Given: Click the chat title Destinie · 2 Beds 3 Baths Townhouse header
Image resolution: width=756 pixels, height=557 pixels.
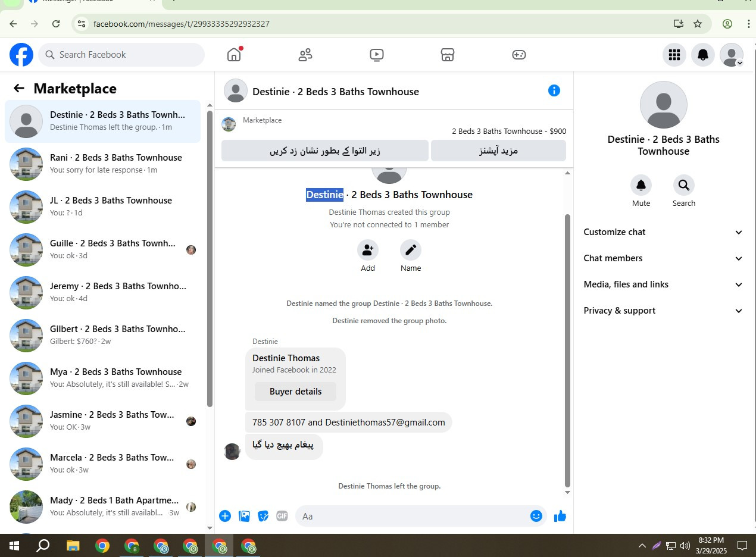Looking at the screenshot, I should tap(336, 92).
